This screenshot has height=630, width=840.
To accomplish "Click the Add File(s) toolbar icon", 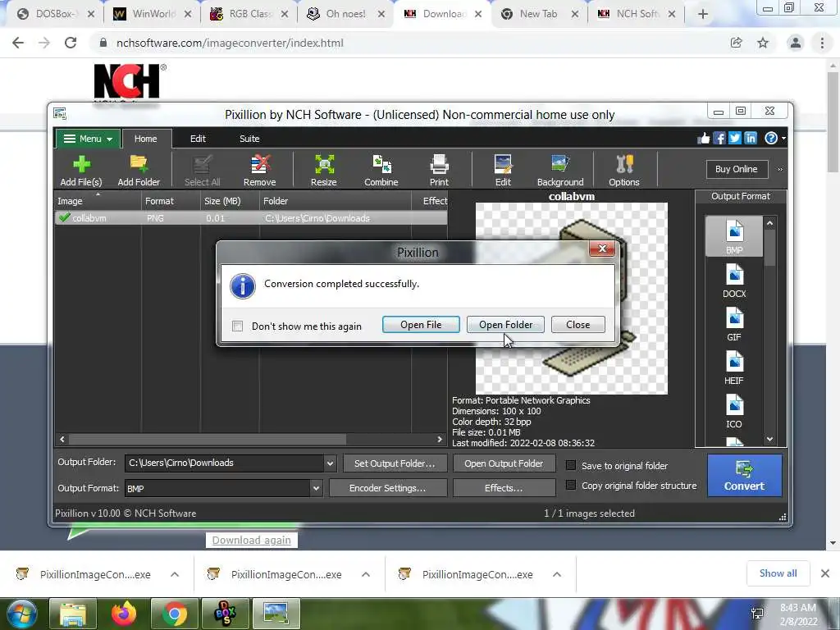I will pyautogui.click(x=81, y=171).
